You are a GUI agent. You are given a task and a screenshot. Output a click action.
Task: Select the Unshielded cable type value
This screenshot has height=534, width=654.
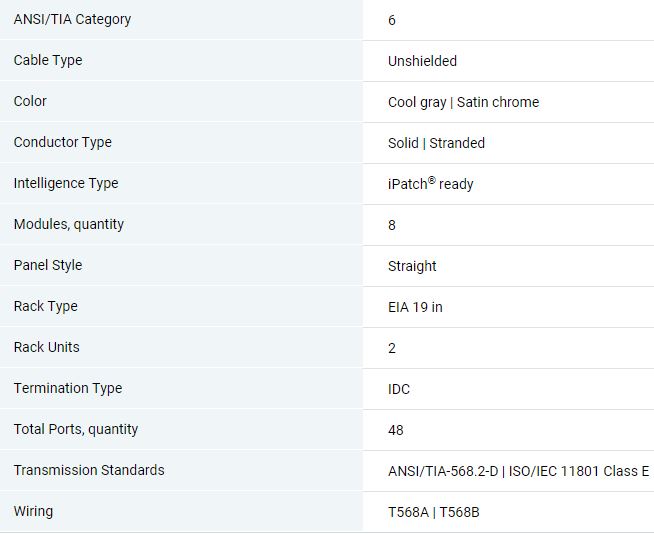[422, 61]
